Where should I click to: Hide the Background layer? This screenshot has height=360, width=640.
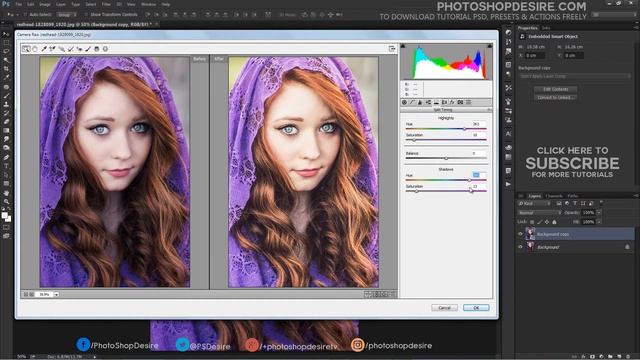(520, 247)
